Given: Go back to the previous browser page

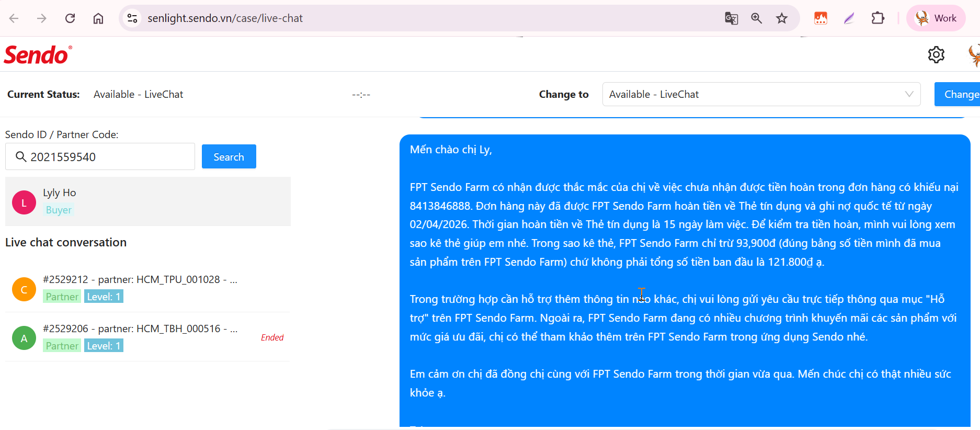Looking at the screenshot, I should point(14,18).
